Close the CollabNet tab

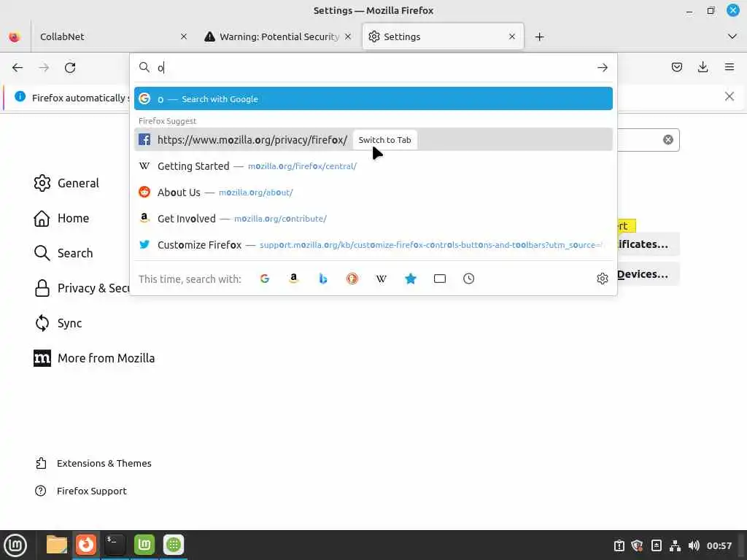coord(184,36)
